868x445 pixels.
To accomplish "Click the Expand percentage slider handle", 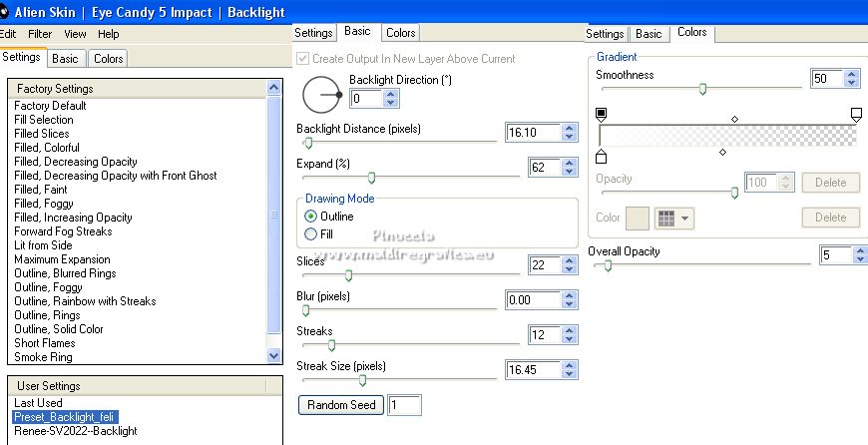I will [371, 178].
